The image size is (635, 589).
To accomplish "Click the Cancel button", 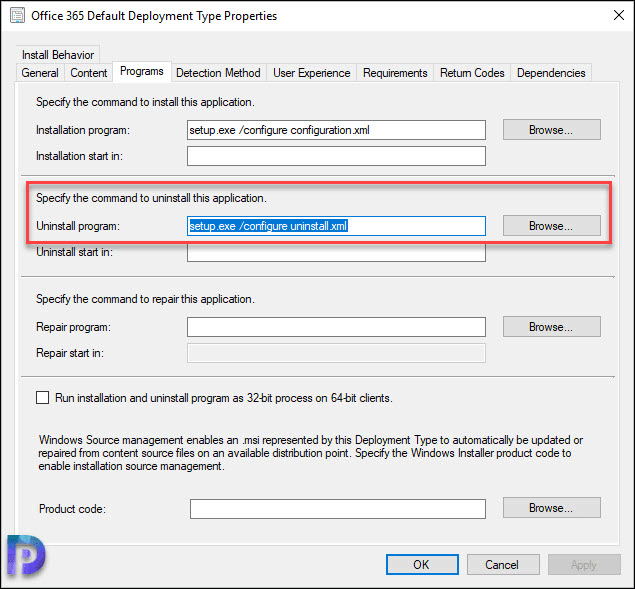I will tap(503, 565).
